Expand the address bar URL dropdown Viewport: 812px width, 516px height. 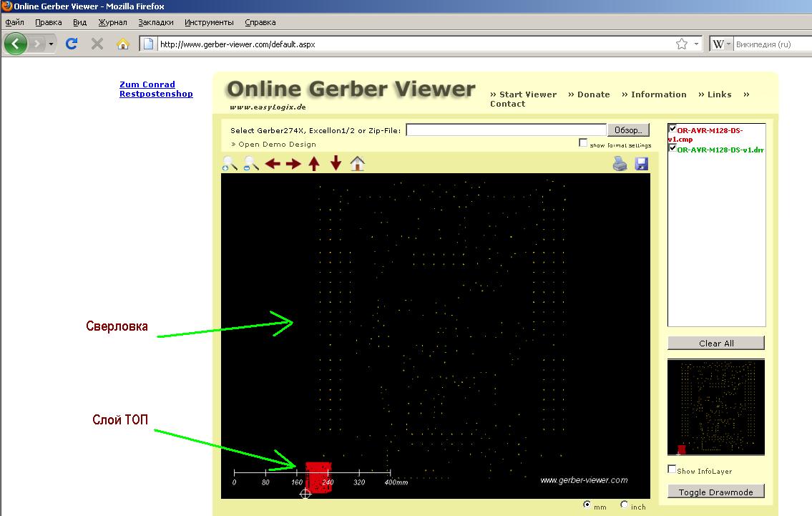click(x=697, y=44)
